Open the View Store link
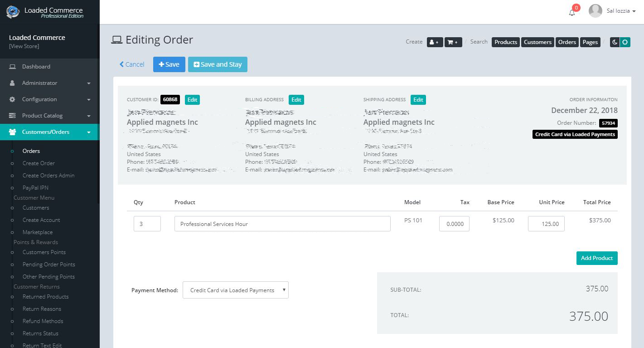The height and width of the screenshot is (348, 644). tap(24, 46)
